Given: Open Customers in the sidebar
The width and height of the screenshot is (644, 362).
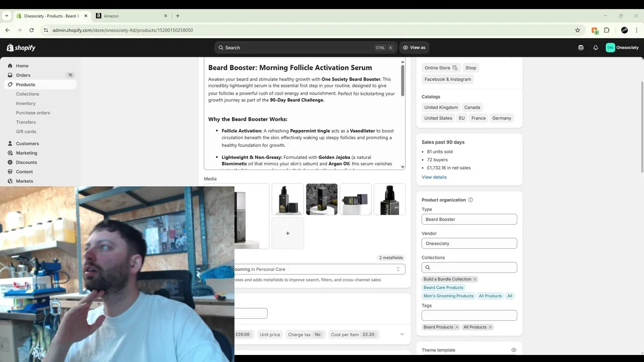Looking at the screenshot, I should coord(28,144).
